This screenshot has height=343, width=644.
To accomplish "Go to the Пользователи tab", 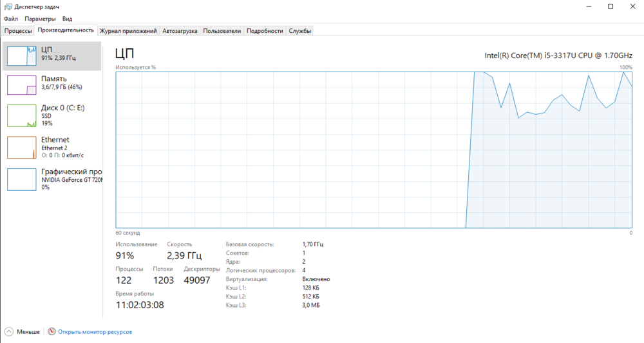I will coord(222,31).
